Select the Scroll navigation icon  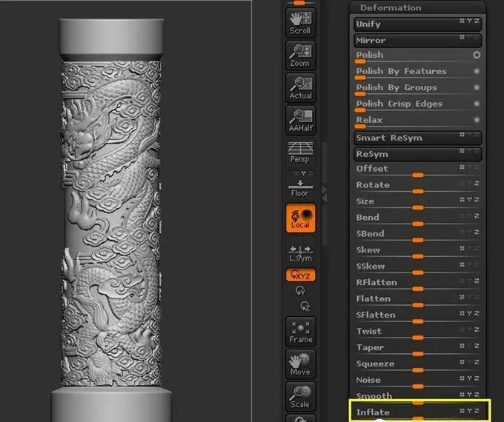pyautogui.click(x=300, y=23)
